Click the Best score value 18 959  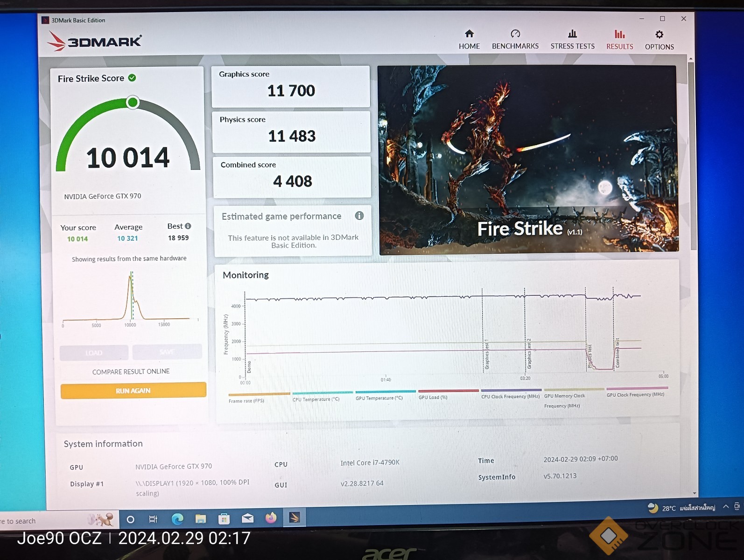tap(178, 238)
